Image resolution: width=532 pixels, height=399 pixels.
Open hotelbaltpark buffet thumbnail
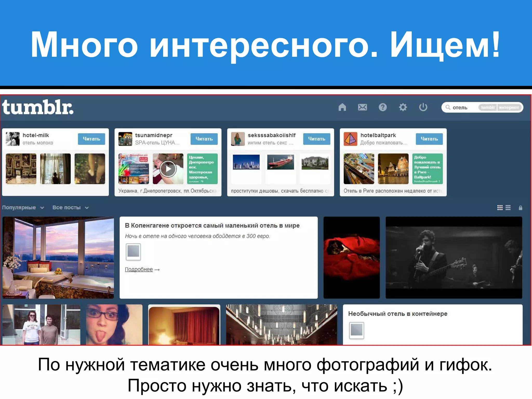pos(359,169)
